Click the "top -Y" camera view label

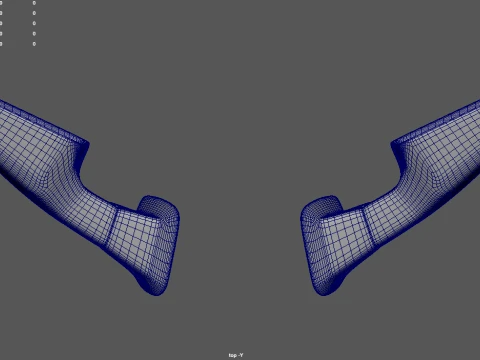[236, 355]
